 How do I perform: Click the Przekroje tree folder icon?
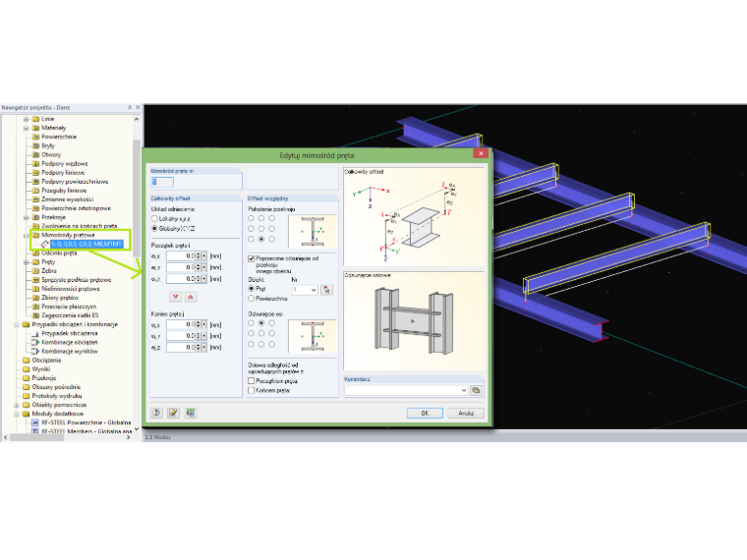pos(35,217)
